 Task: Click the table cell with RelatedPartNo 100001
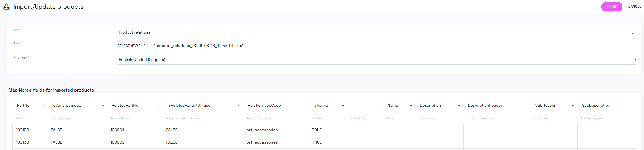click(x=135, y=130)
